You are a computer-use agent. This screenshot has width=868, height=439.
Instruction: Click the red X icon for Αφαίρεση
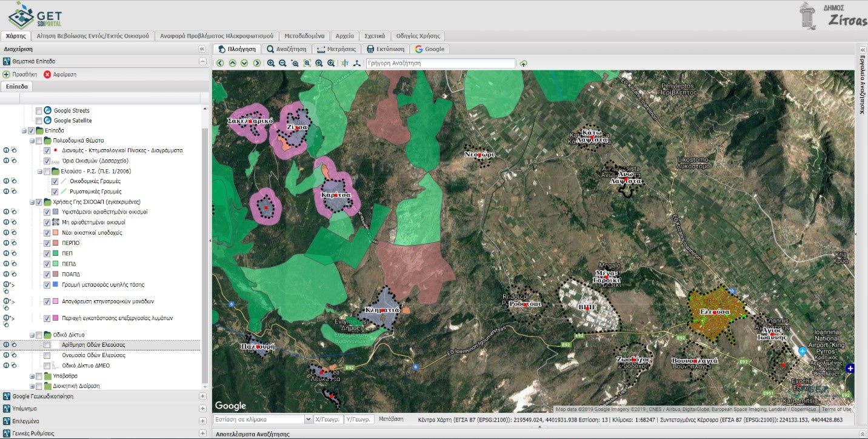(47, 74)
